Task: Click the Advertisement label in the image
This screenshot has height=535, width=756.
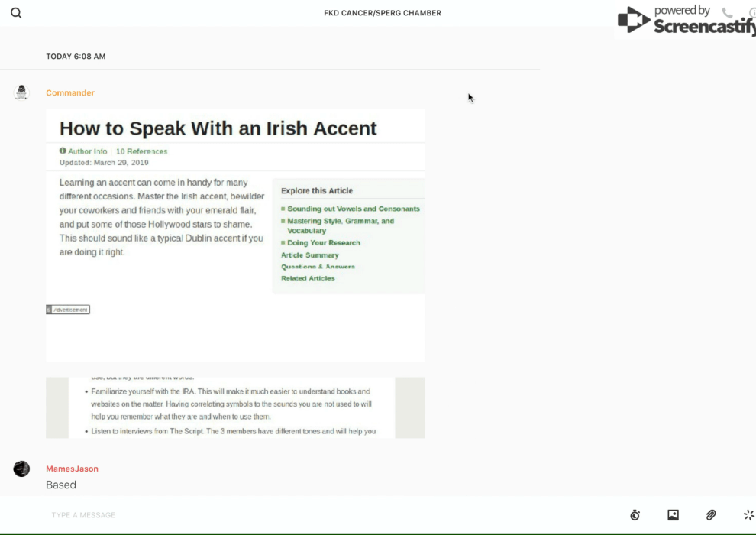Action: 68,310
